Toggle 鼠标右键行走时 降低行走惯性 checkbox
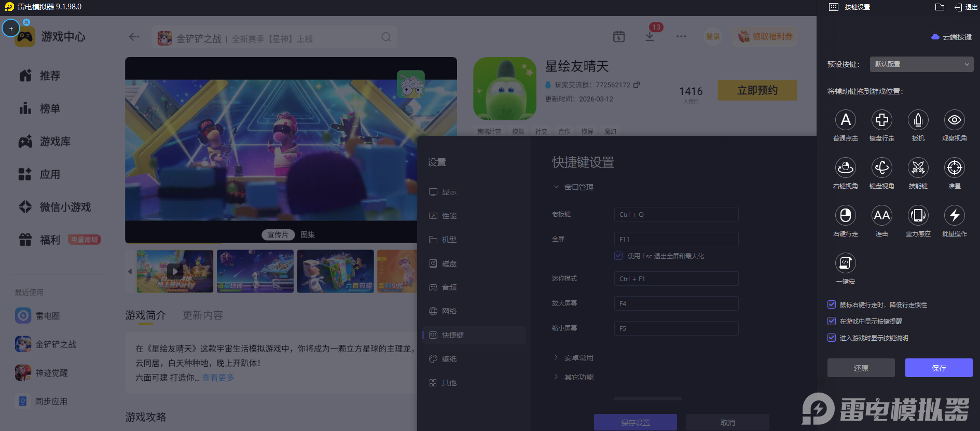This screenshot has height=431, width=980. tap(832, 305)
